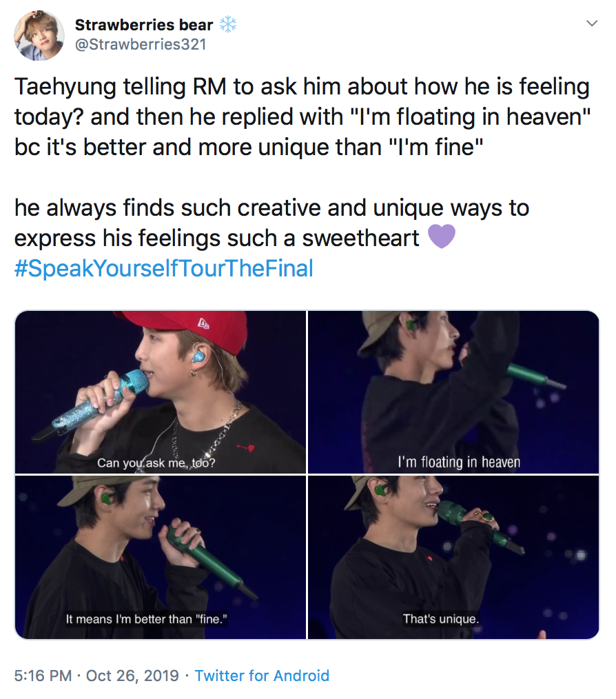Open the tweet options chevron menu
The width and height of the screenshot is (616, 699).
coord(591,23)
